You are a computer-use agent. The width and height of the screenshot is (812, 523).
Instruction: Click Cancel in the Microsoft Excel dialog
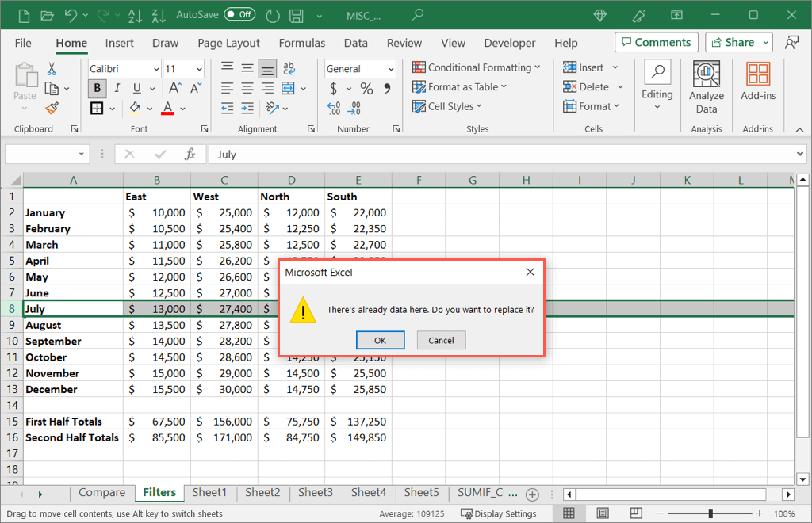[441, 340]
